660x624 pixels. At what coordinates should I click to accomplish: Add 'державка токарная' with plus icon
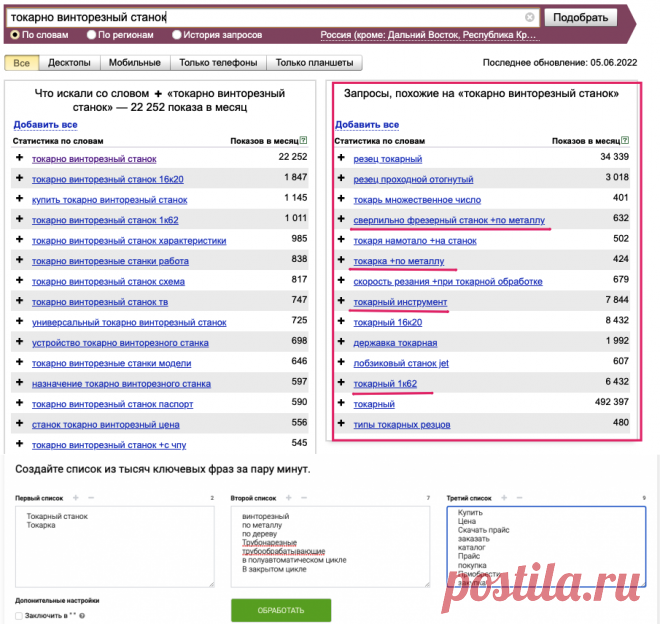coord(341,341)
